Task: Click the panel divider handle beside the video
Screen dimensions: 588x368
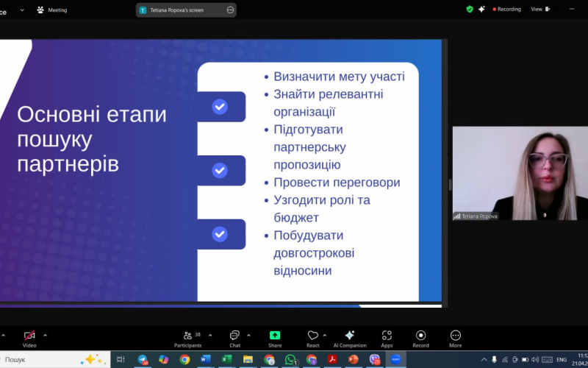Action: click(450, 185)
